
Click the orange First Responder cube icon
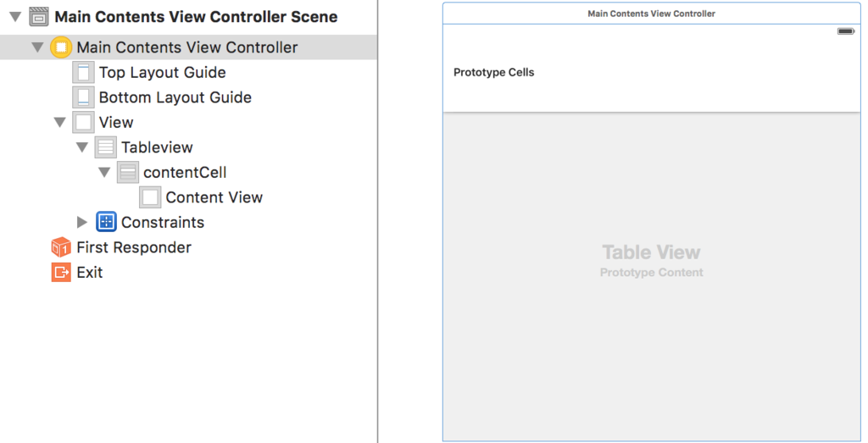click(x=61, y=247)
